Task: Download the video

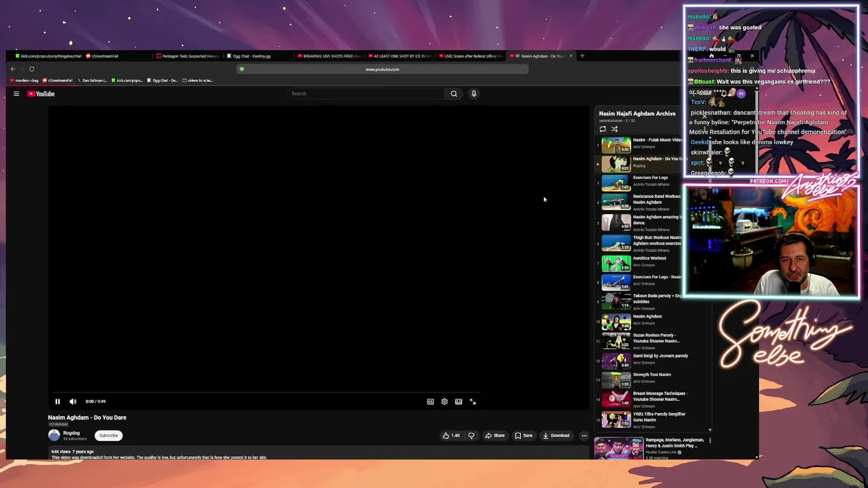Action: coord(556,436)
